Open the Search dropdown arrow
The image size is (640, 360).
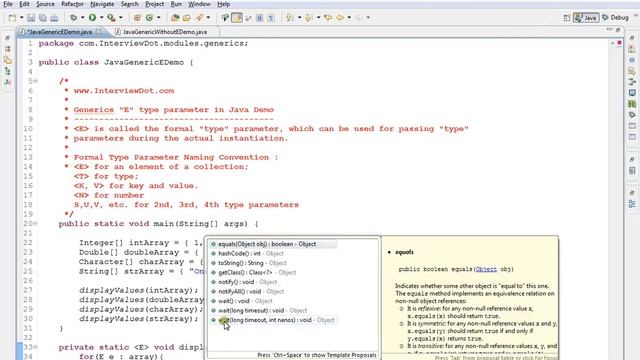(208, 18)
